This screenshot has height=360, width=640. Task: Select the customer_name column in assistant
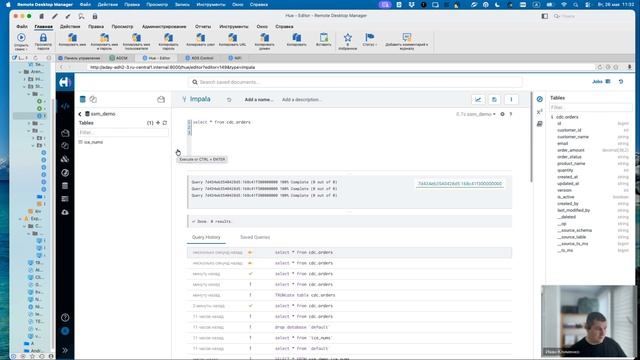(x=573, y=137)
